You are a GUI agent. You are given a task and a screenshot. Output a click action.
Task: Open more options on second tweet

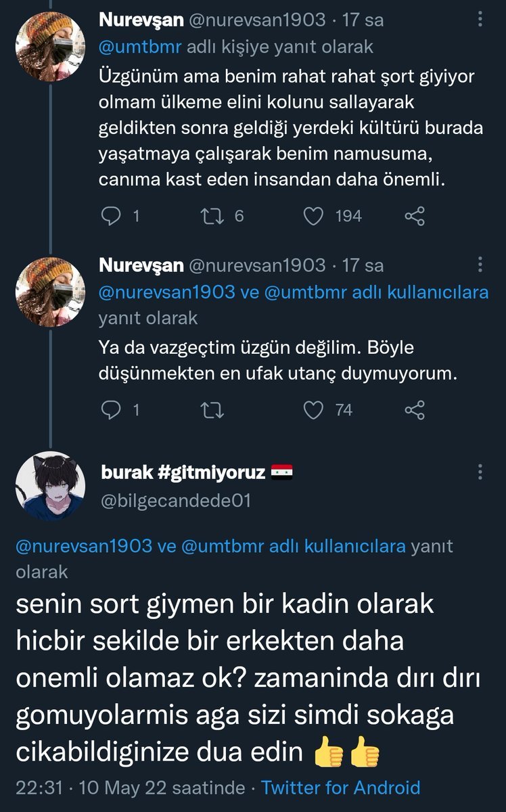480,265
